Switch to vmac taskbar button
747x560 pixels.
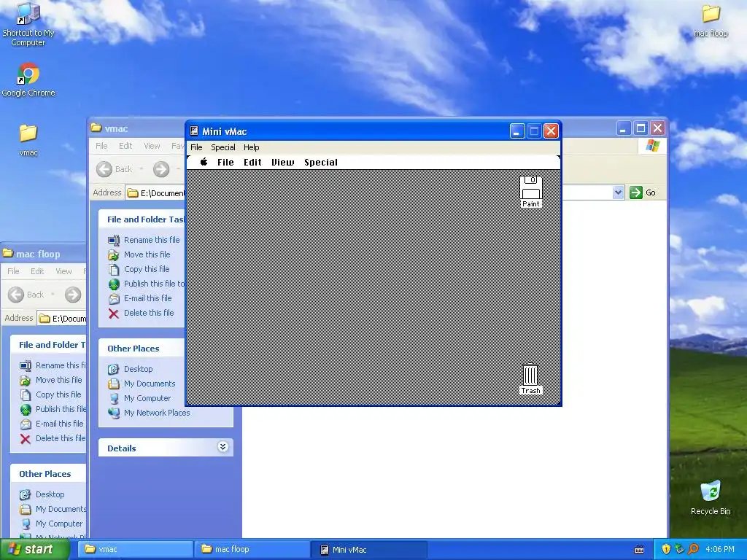(135, 550)
